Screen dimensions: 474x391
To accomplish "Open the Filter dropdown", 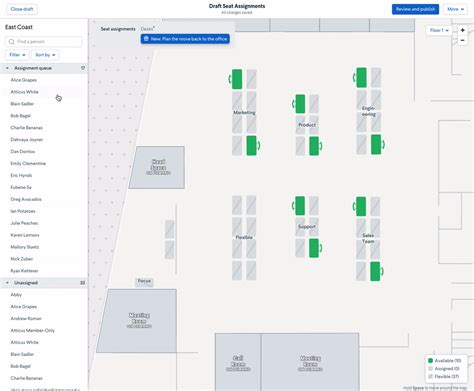I will [x=17, y=55].
